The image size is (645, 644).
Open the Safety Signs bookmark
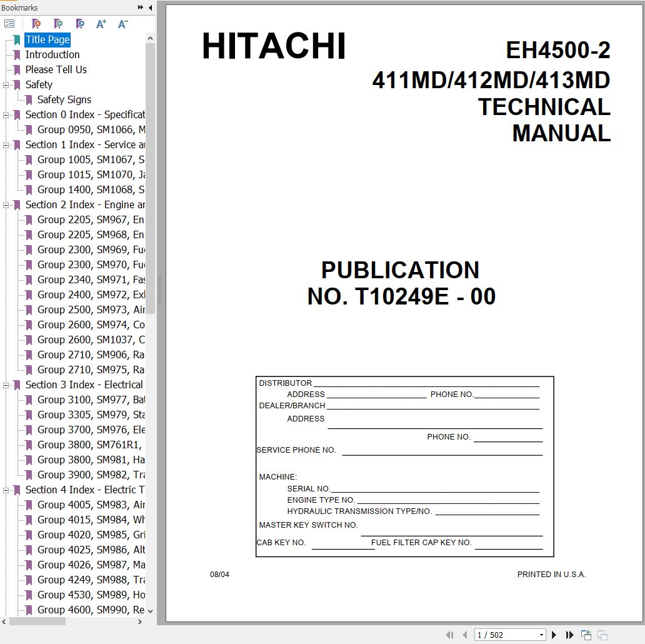coord(64,99)
